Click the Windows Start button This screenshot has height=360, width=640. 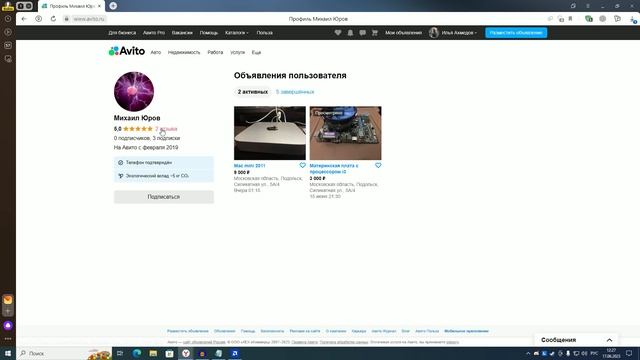(8, 353)
